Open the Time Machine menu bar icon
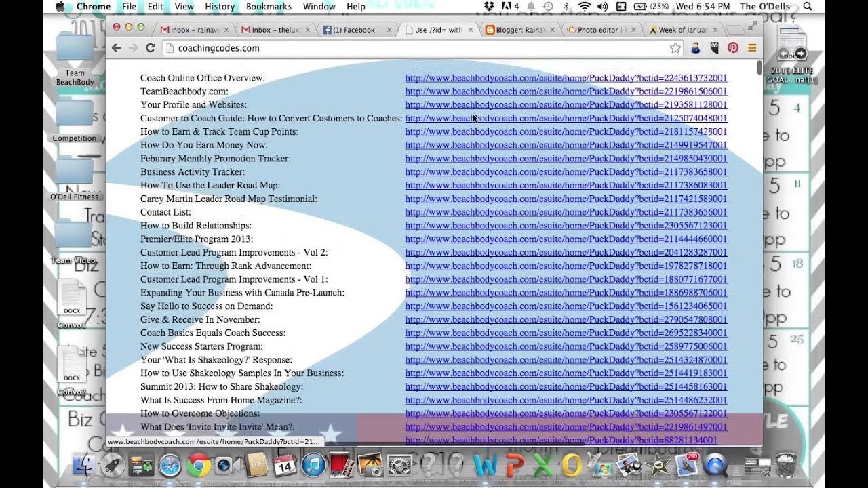This screenshot has width=868, height=488. pos(548,7)
